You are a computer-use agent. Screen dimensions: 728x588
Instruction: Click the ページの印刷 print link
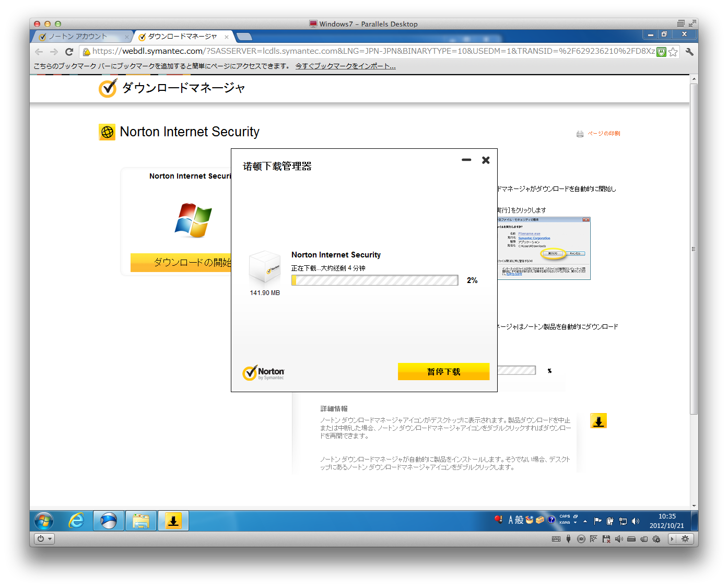click(604, 134)
